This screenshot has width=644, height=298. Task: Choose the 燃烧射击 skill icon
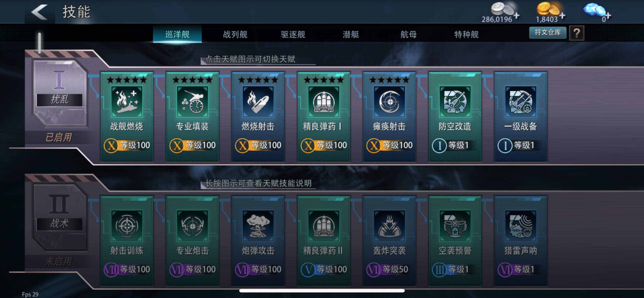[258, 102]
